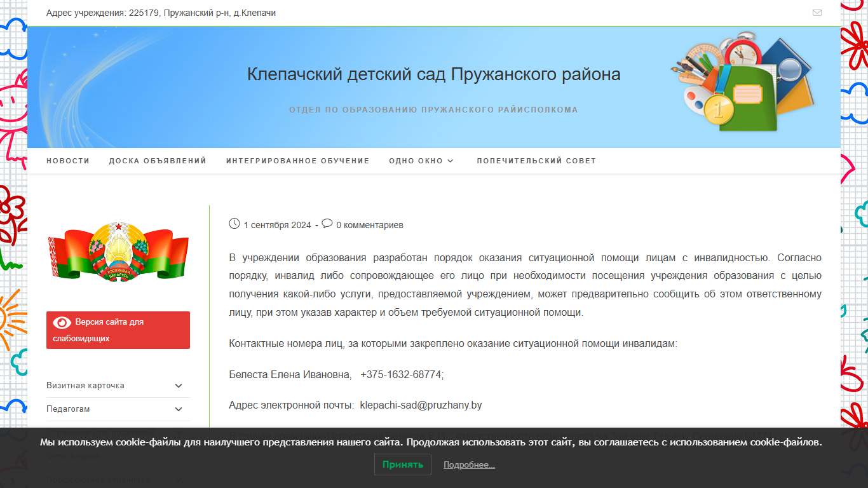The height and width of the screenshot is (488, 868).
Task: Open Попечительский совет menu item
Action: point(536,161)
